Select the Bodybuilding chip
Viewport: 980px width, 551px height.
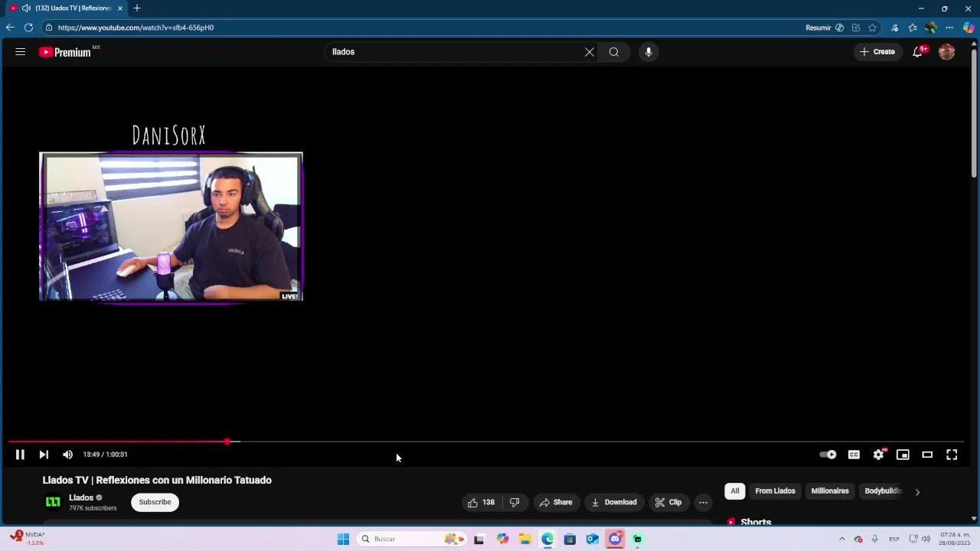point(883,491)
